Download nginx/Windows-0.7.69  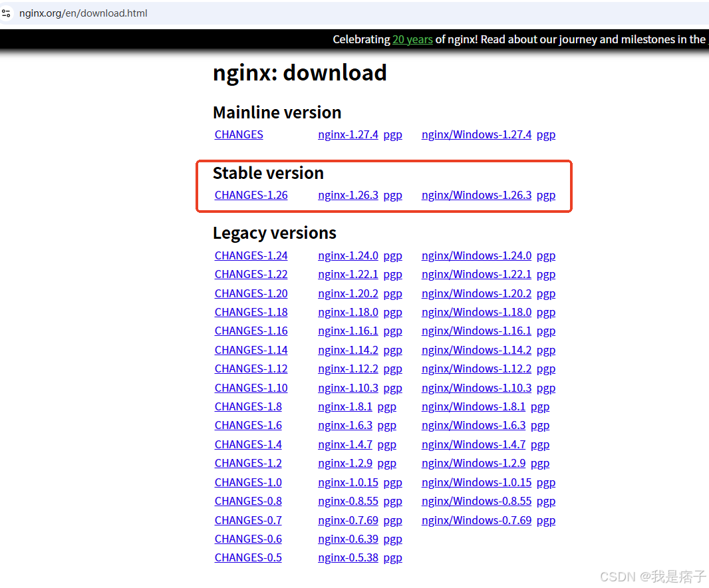pyautogui.click(x=476, y=521)
